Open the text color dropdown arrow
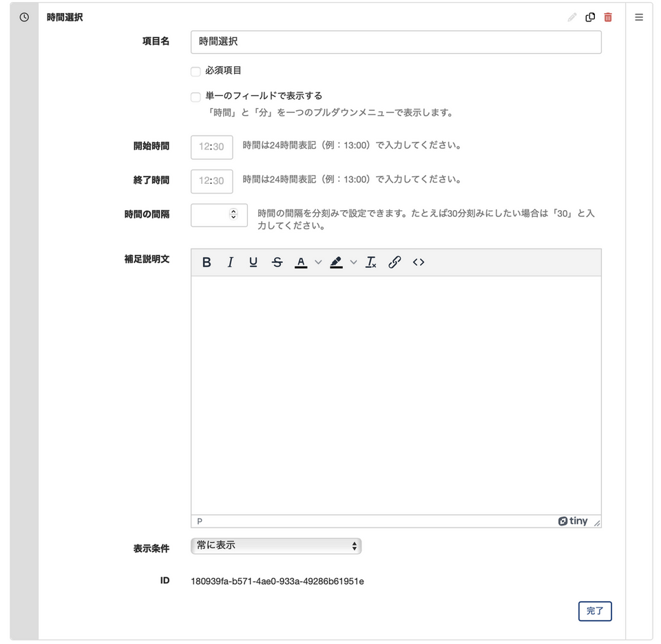The width and height of the screenshot is (661, 644). click(x=318, y=262)
